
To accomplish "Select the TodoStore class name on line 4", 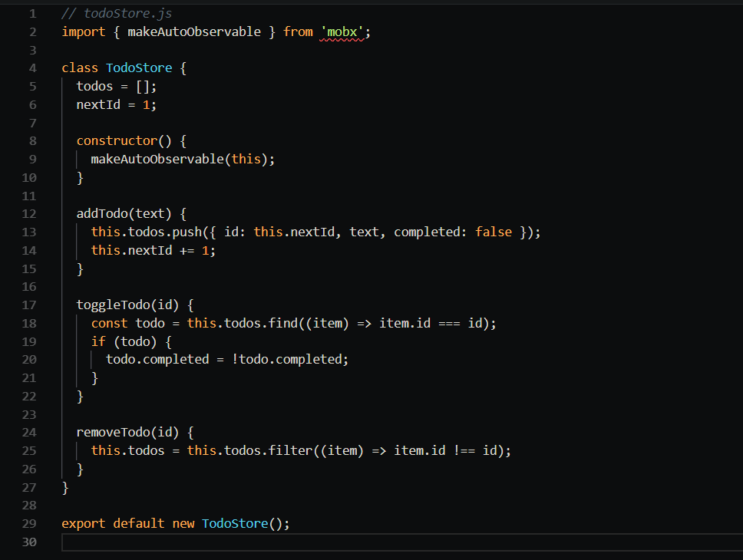I will click(x=139, y=68).
